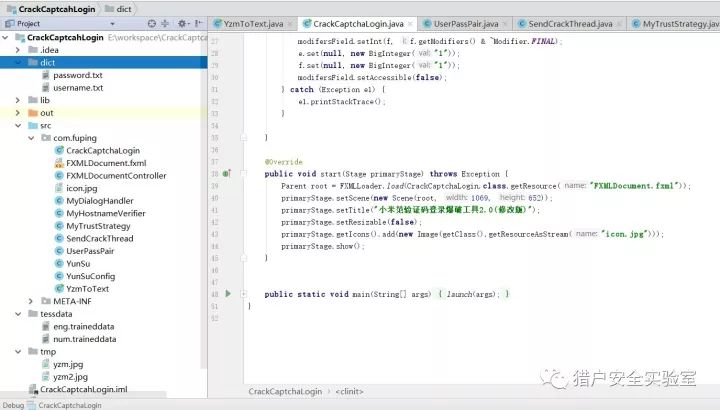
Task: Switch to UserPassPair.java tab
Action: pyautogui.click(x=466, y=23)
